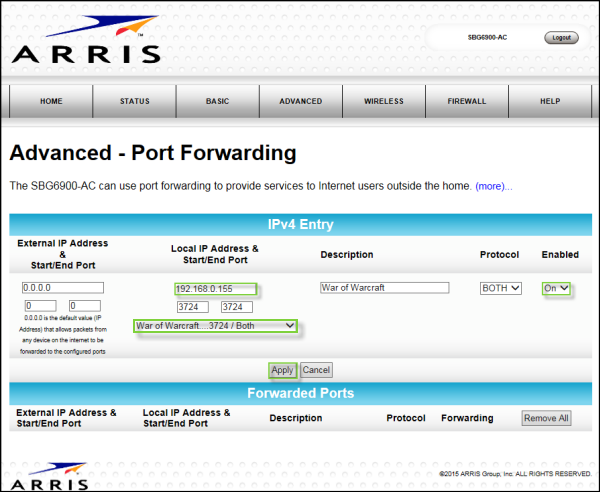Click the external end port field
The height and width of the screenshot is (492, 600).
pyautogui.click(x=85, y=306)
